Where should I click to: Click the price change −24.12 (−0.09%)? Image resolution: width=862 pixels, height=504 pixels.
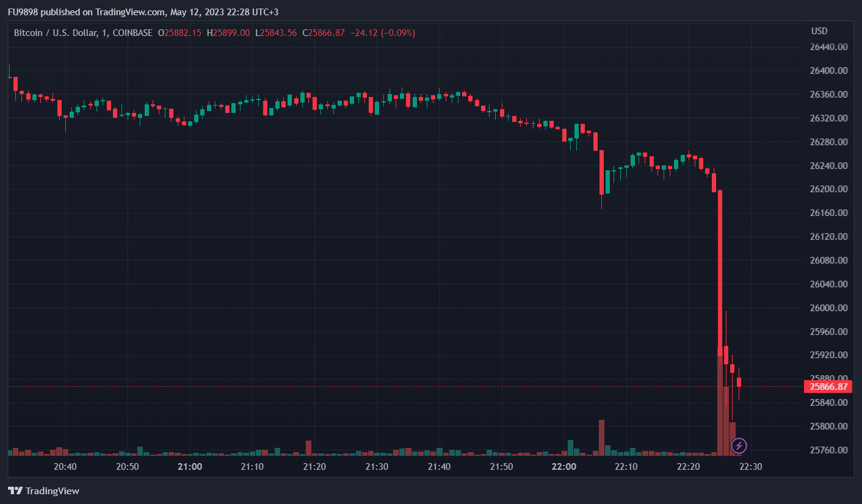pyautogui.click(x=381, y=33)
